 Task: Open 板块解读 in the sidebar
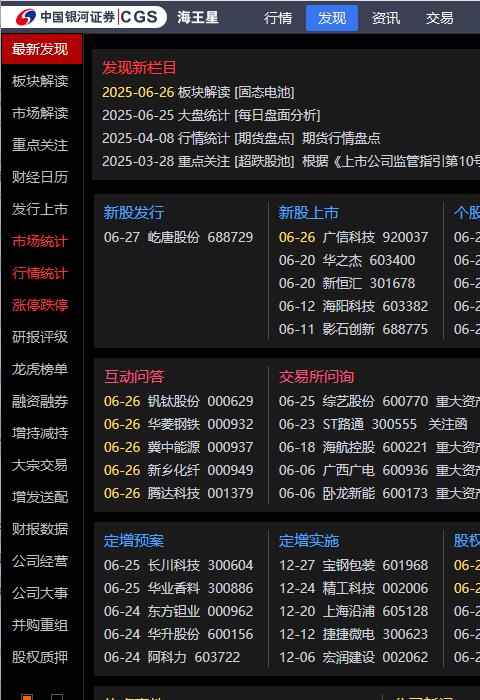pyautogui.click(x=40, y=81)
